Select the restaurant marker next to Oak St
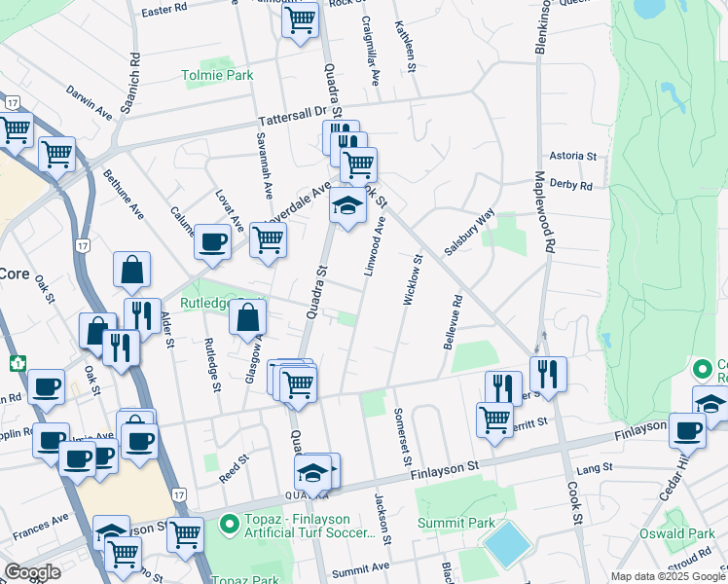728x584 pixels. (x=122, y=347)
